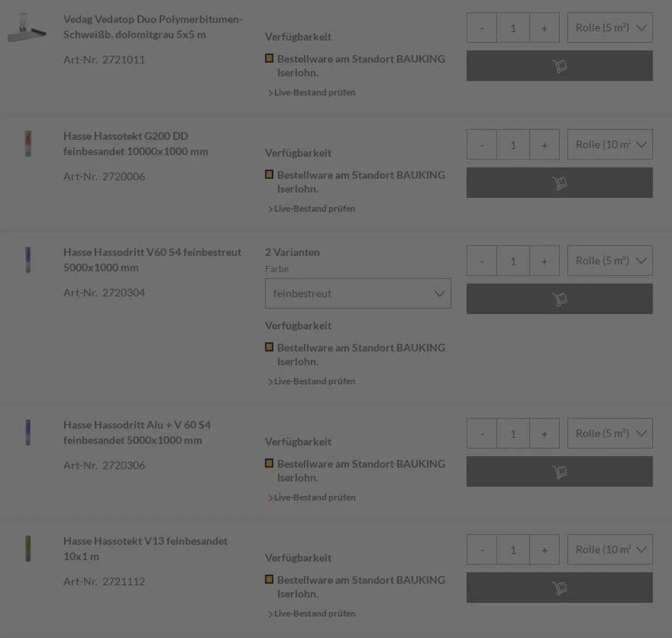Add Hassodritt Alu + V 60 to cart
The height and width of the screenshot is (638, 672).
tap(559, 471)
